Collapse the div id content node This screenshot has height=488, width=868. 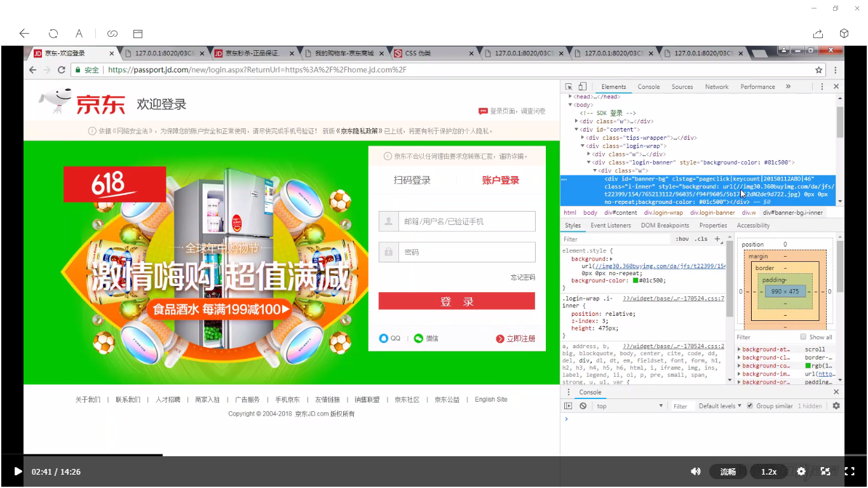(x=577, y=129)
